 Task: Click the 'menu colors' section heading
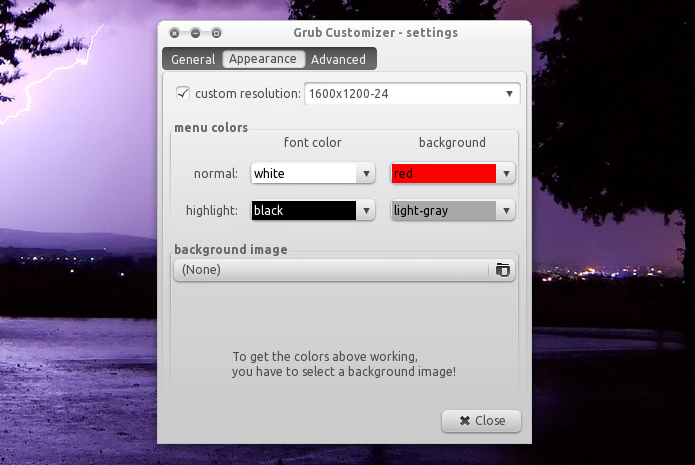(x=211, y=128)
